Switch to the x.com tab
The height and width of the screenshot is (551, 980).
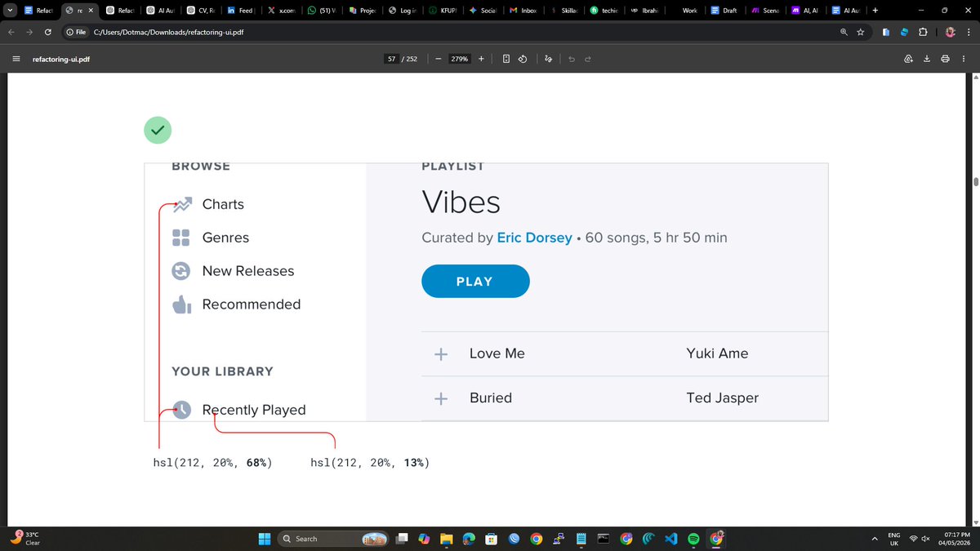[281, 11]
